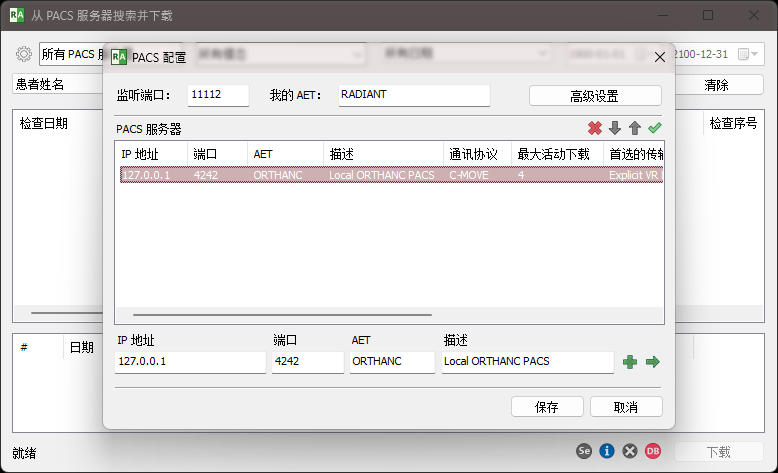Image resolution: width=778 pixels, height=473 pixels.
Task: Edit IP 地址 field 127.0.0.1
Action: point(190,362)
